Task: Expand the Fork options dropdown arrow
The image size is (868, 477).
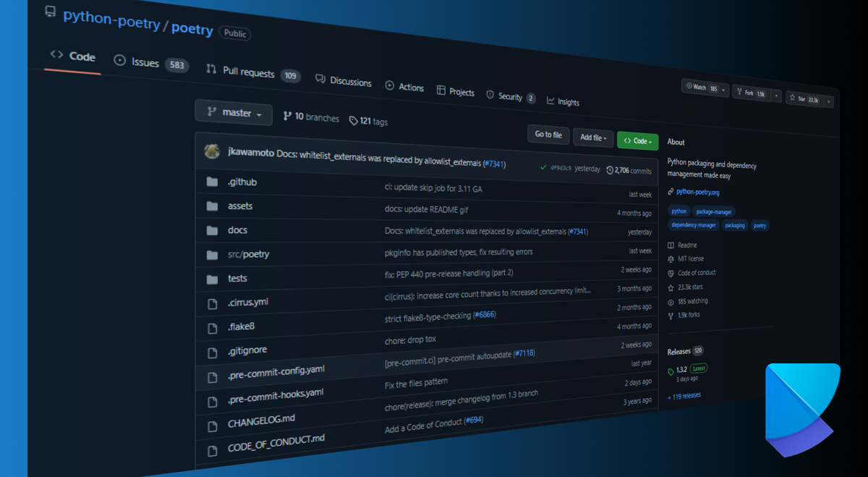Action: [x=776, y=95]
